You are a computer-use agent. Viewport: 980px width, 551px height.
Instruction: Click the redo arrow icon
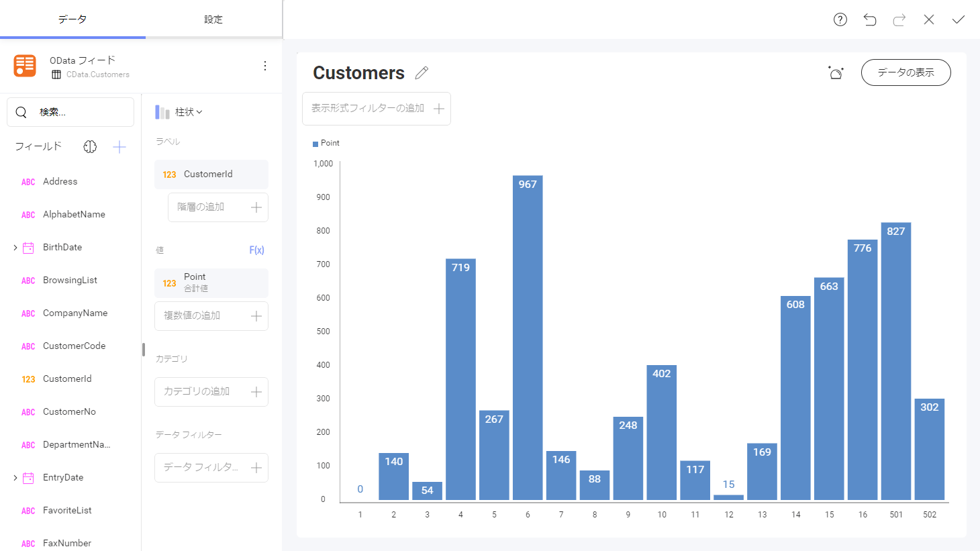coord(899,19)
